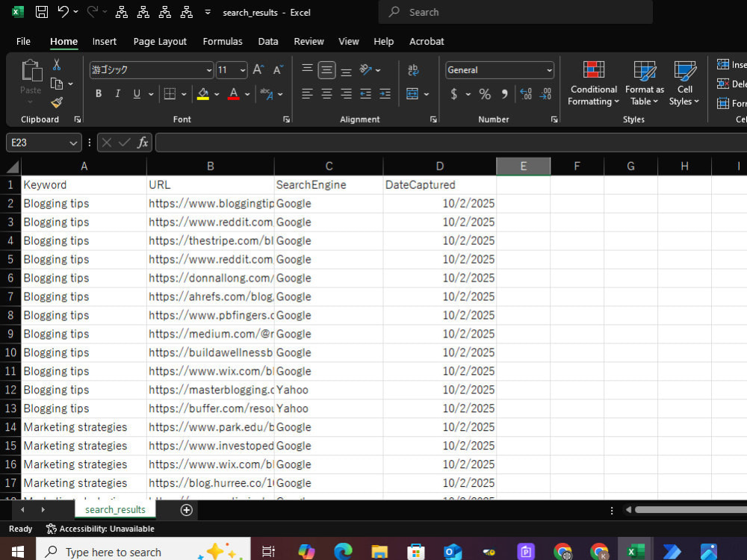Open Format as Table gallery
Image resolution: width=747 pixels, height=560 pixels.
coord(644,84)
